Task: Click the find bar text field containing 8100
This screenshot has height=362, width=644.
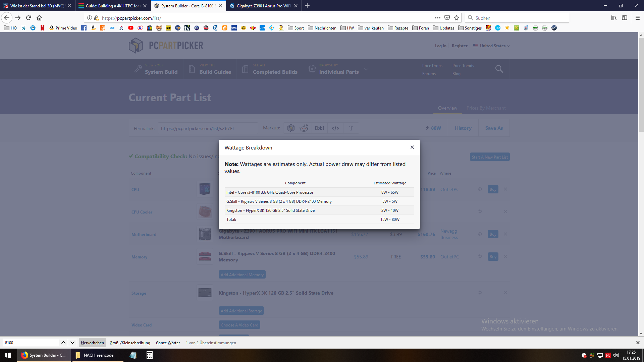Action: pos(31,343)
